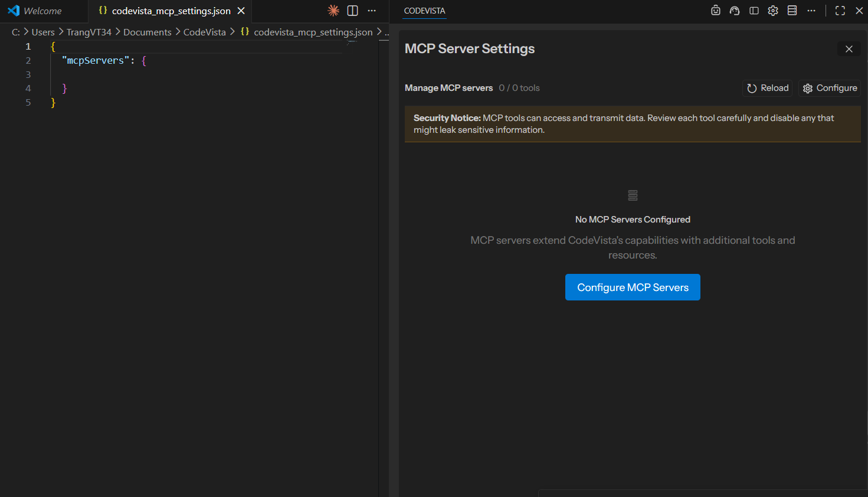The width and height of the screenshot is (868, 497).
Task: Click the "No MCP Servers Configured" message
Action: [x=633, y=220]
